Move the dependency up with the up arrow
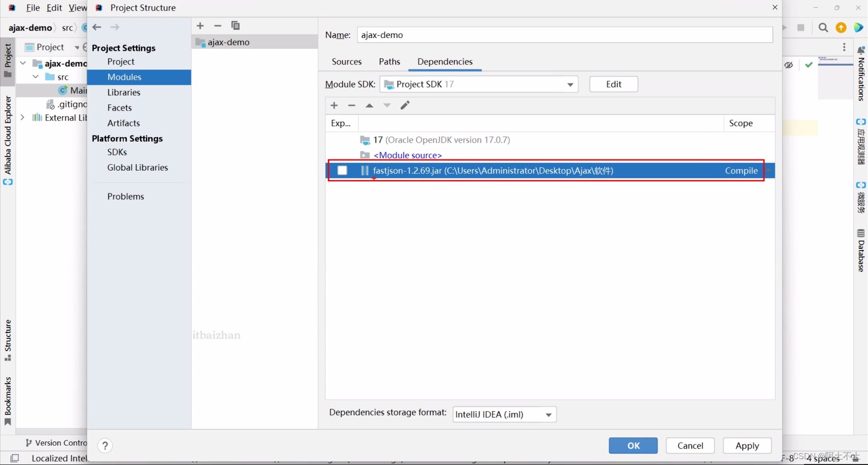This screenshot has height=465, width=868. click(369, 105)
